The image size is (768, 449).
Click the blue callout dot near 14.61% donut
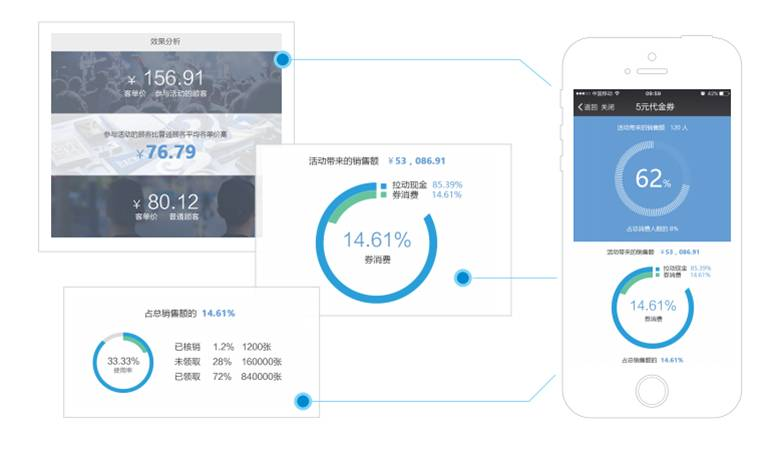click(x=462, y=278)
